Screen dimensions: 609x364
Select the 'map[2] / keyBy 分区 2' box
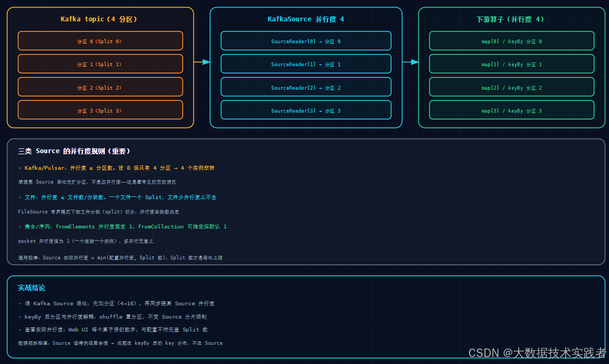pos(512,87)
